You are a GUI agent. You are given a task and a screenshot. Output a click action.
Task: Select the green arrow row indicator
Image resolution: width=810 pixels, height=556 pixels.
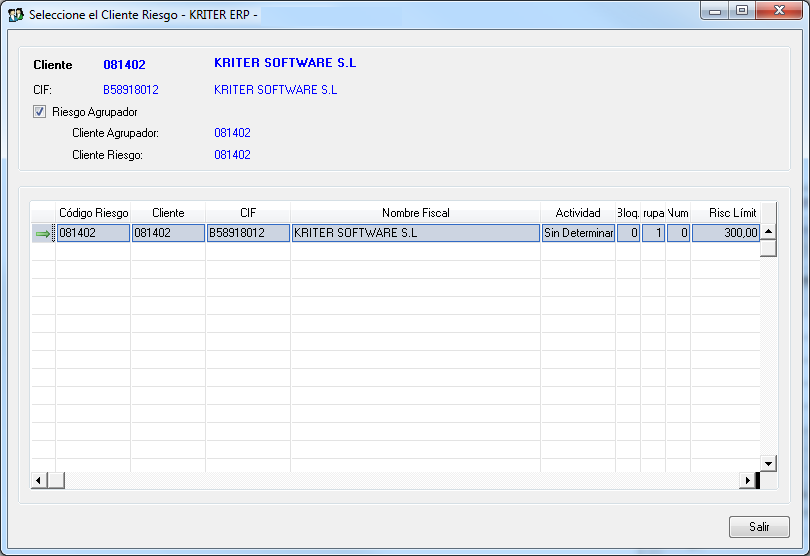point(43,234)
